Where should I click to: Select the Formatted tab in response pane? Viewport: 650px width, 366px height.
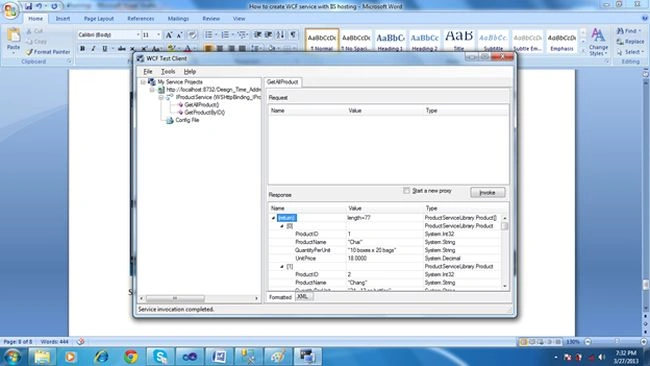coord(280,297)
